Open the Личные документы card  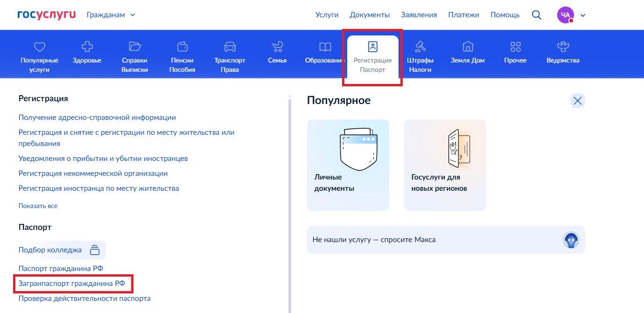pyautogui.click(x=348, y=165)
